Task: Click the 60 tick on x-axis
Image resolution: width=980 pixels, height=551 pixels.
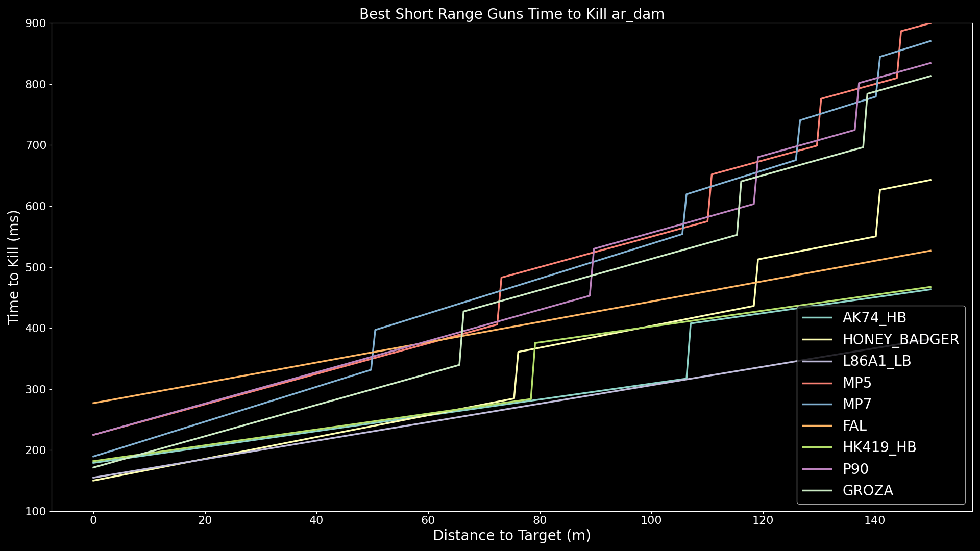Action: point(428,520)
